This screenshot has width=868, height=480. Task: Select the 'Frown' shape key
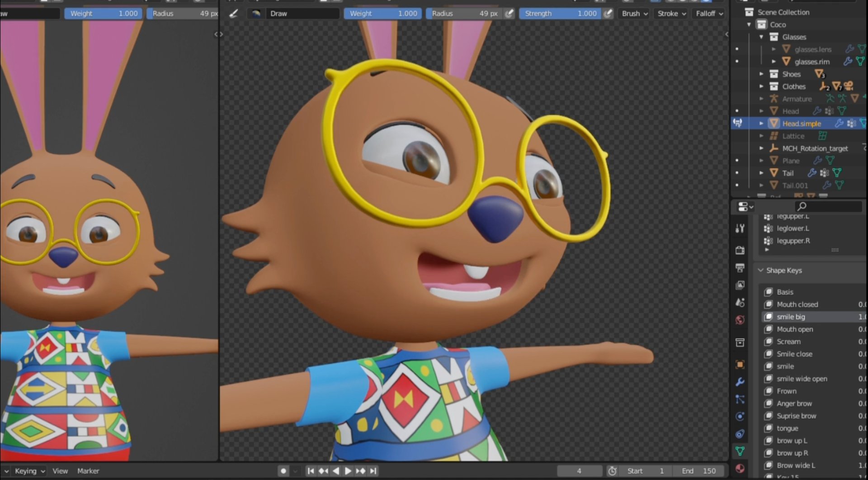[814, 391]
